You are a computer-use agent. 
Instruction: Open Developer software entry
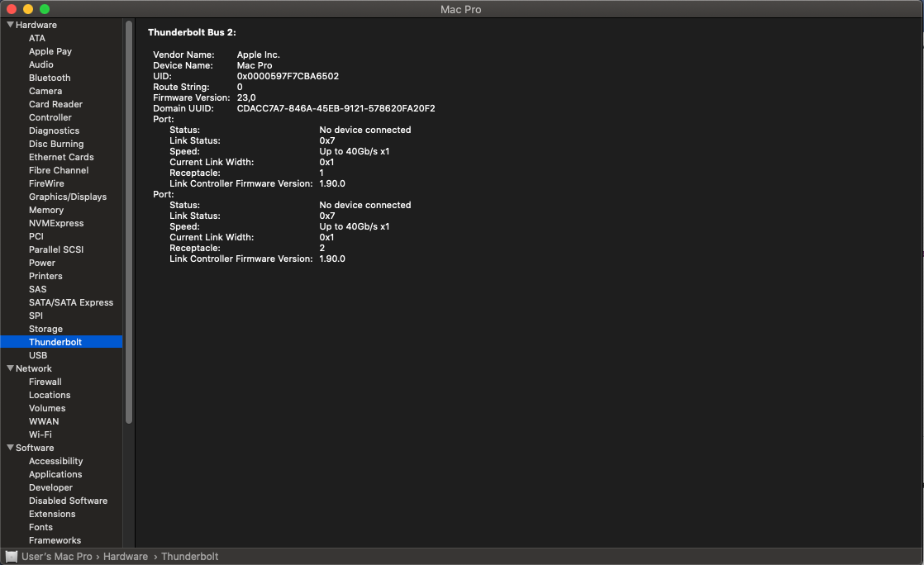point(50,487)
